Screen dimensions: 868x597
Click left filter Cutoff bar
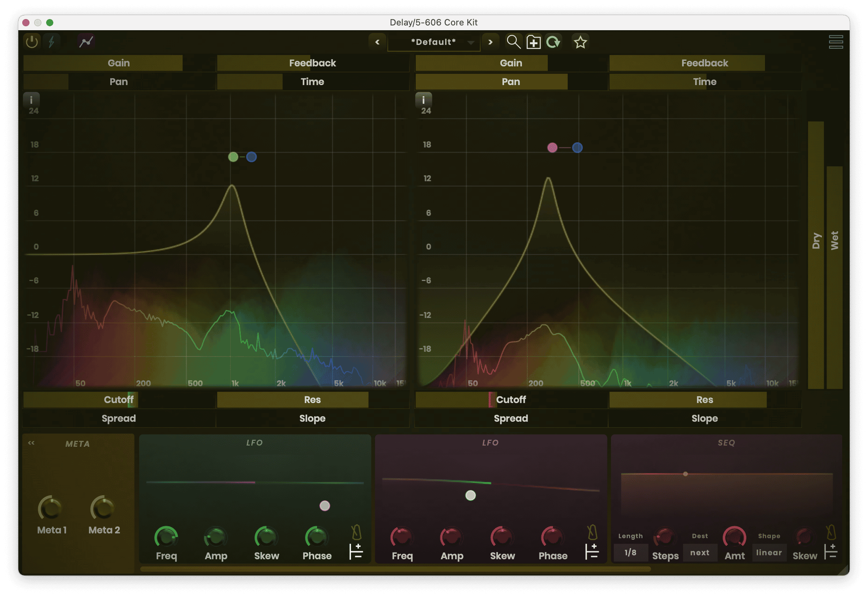point(119,399)
